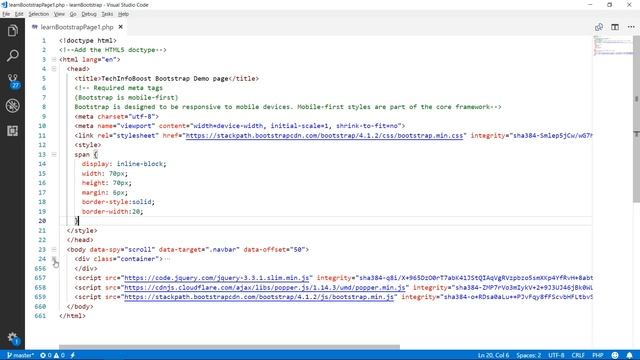Open notifications bell in status bar

click(x=629, y=355)
